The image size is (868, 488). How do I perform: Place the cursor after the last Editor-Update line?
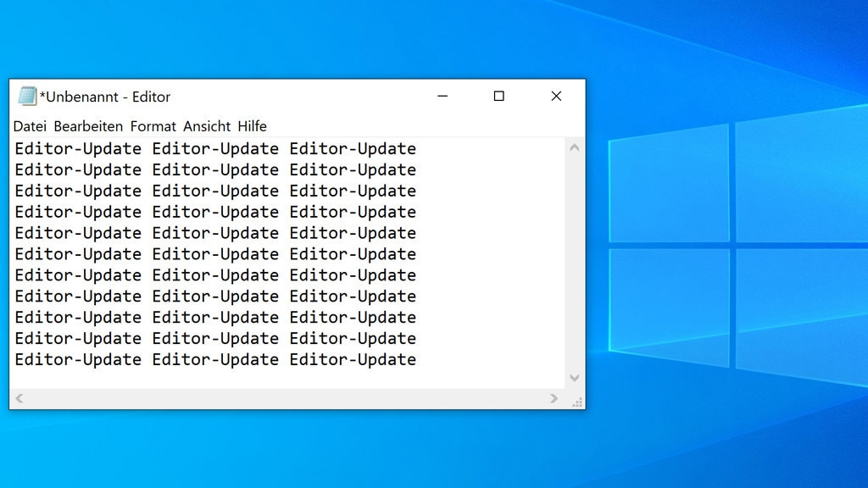click(418, 359)
